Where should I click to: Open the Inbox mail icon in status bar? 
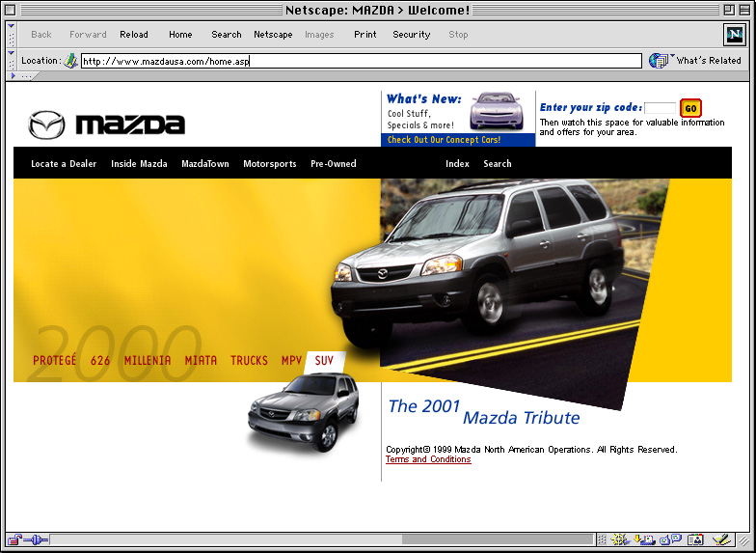coord(644,539)
